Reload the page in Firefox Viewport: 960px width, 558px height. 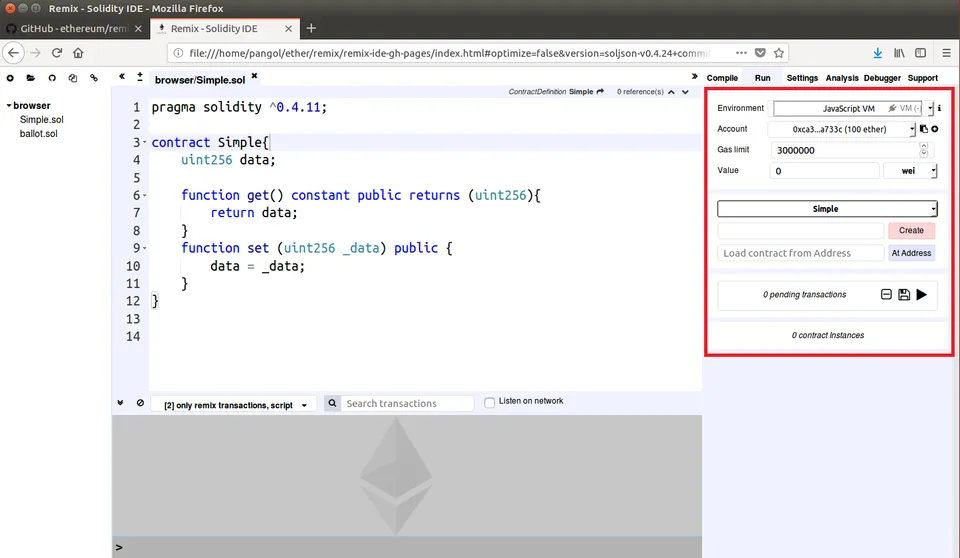[x=57, y=53]
